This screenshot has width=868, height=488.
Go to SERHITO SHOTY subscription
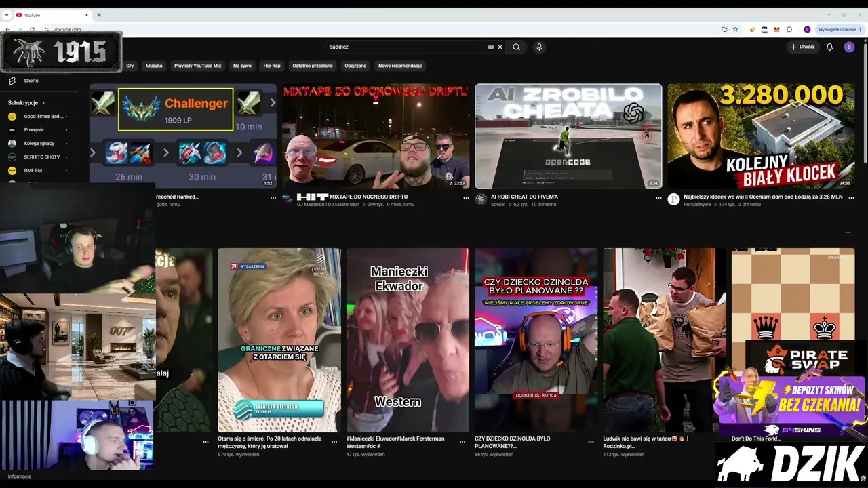(x=42, y=157)
